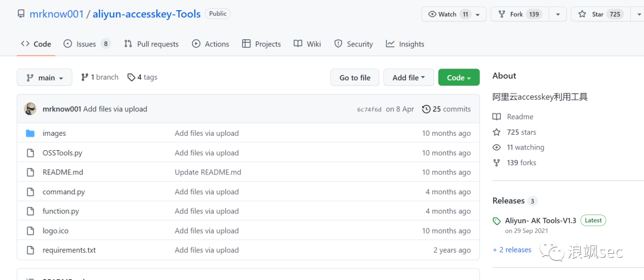Open commit message in the requirements.txt row
Viewport: 644px width, 280px height.
(x=206, y=250)
